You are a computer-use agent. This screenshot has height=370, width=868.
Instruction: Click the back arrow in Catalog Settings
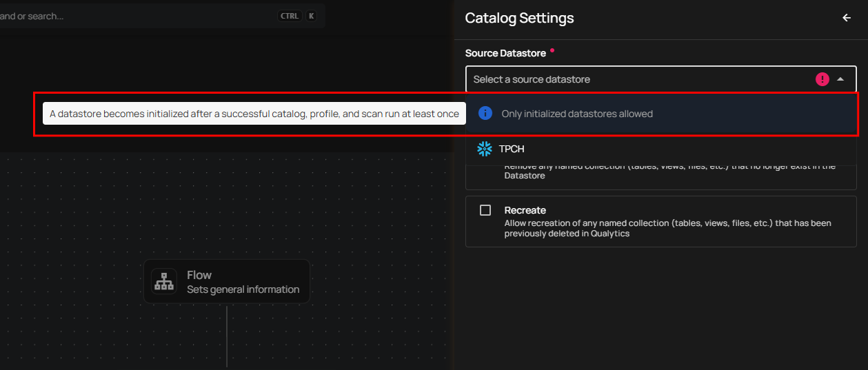[847, 18]
